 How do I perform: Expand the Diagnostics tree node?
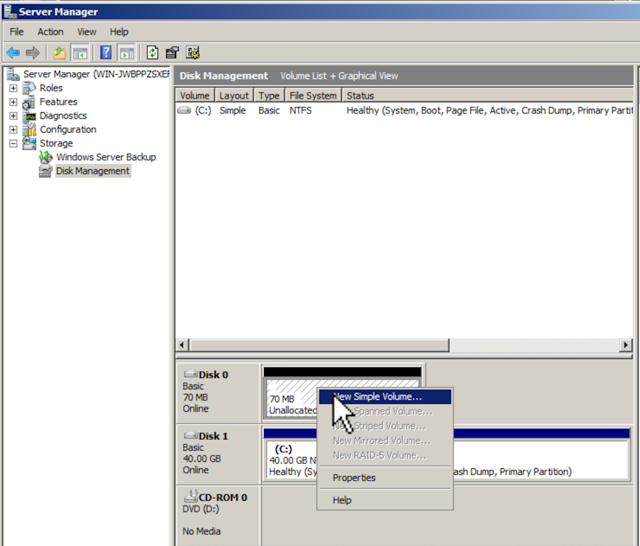click(x=13, y=116)
